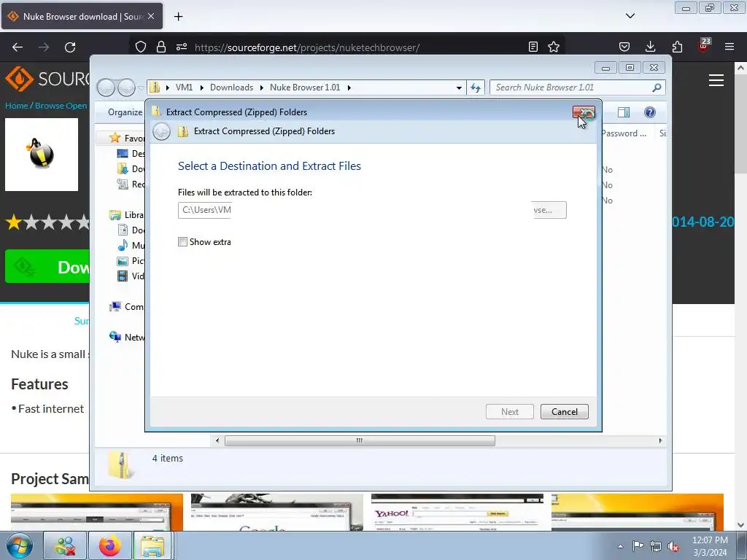Select Music library in navigation pane
747x560 pixels.
pos(131,245)
